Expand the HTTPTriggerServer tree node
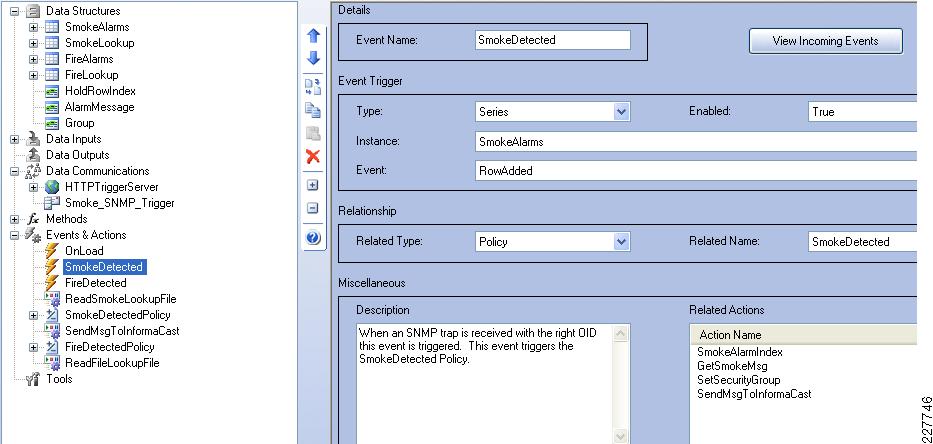 point(33,187)
